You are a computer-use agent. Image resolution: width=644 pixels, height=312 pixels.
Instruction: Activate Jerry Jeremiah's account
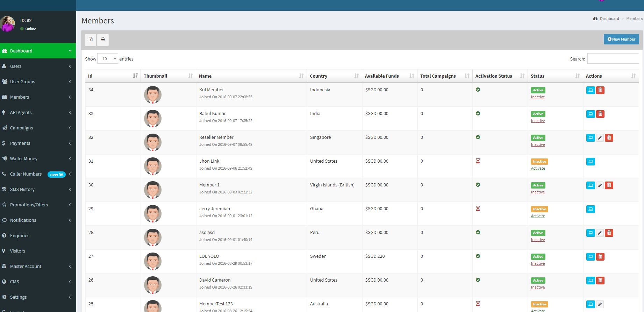click(538, 216)
